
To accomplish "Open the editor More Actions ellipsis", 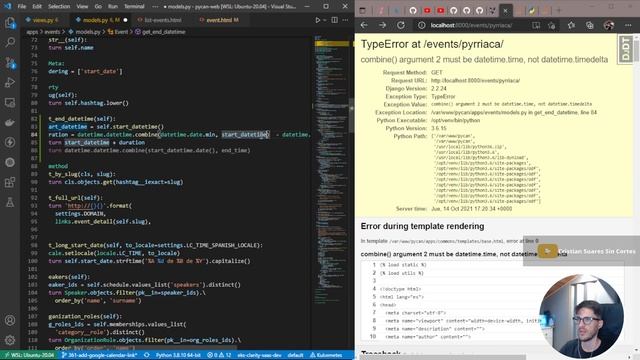I will [345, 20].
